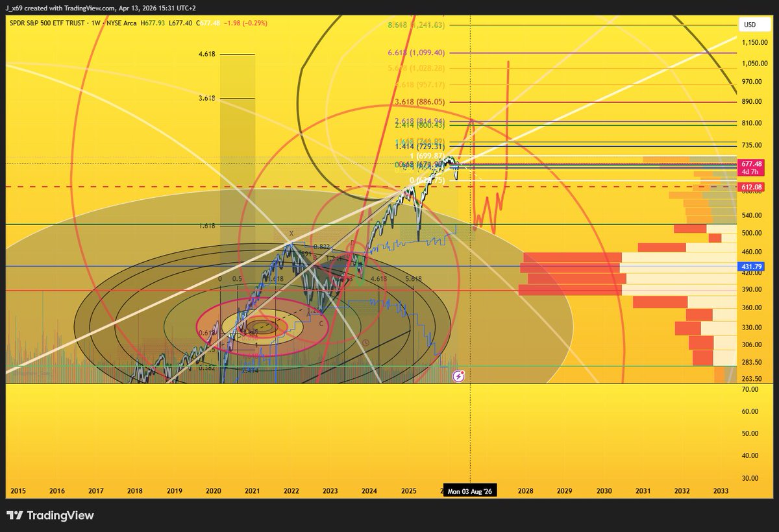
Task: Click the 2024 year on time axis
Action: [369, 492]
